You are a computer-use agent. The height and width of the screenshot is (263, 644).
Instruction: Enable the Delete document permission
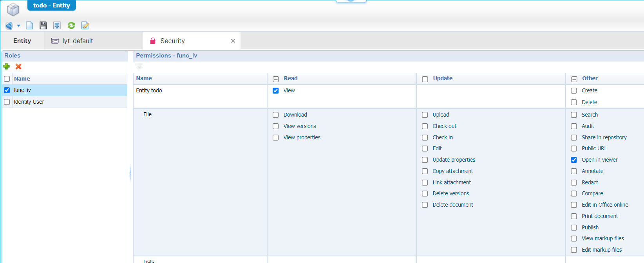pyautogui.click(x=425, y=205)
